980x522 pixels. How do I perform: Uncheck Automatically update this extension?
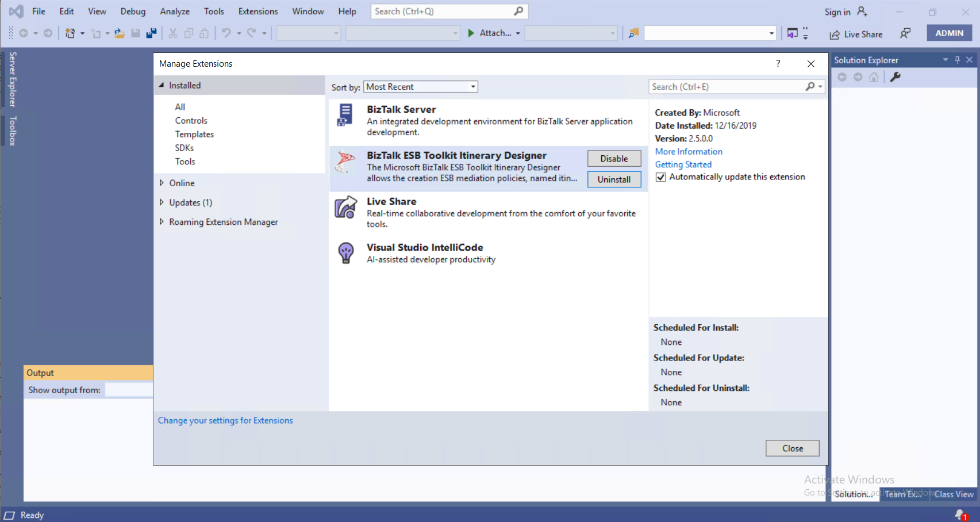tap(660, 176)
